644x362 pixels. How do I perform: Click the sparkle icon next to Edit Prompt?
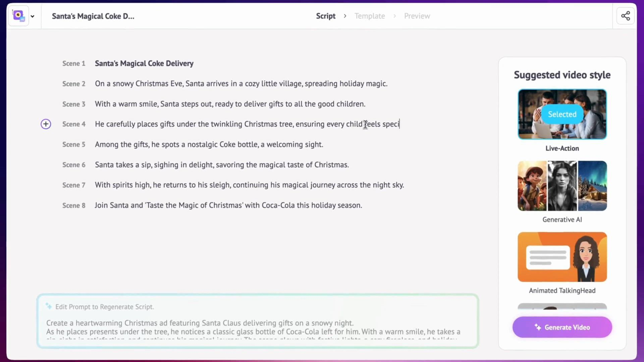(49, 306)
